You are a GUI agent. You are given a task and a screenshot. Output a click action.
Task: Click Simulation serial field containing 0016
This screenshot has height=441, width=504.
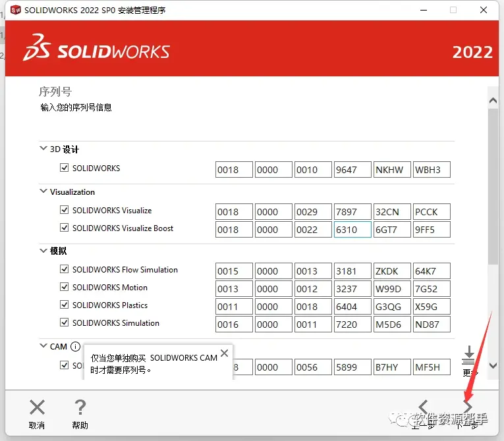point(234,324)
